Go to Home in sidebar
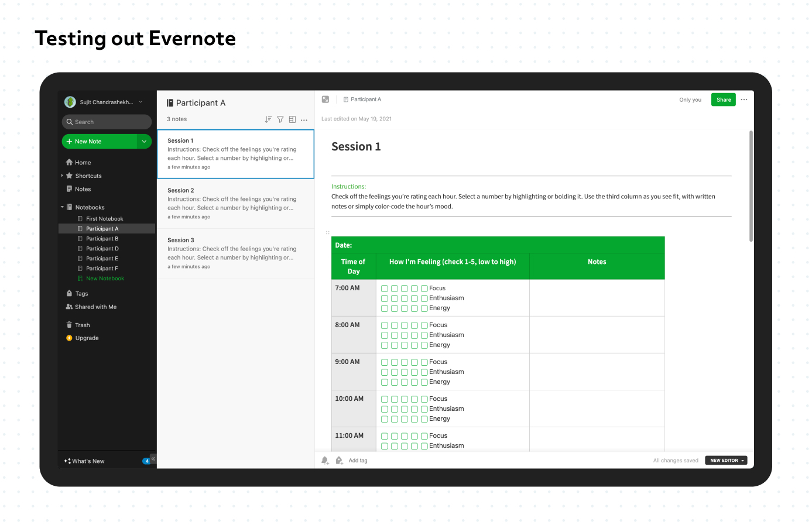This screenshot has width=812, height=525. pos(83,163)
